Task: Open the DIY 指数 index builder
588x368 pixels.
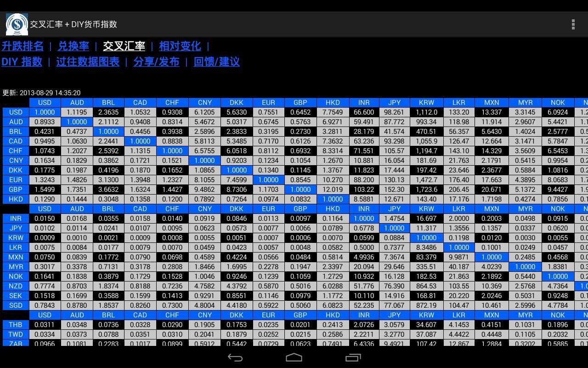Action: click(x=22, y=62)
